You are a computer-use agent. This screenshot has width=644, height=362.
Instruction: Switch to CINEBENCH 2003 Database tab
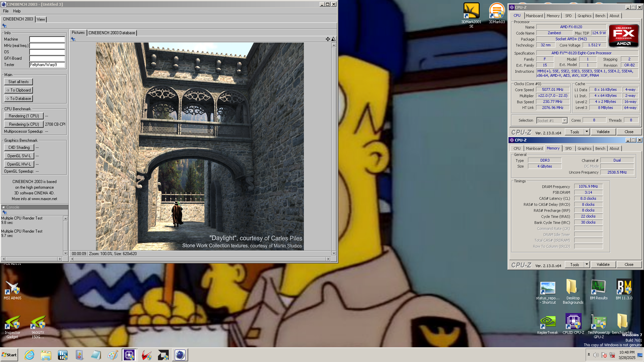112,33
